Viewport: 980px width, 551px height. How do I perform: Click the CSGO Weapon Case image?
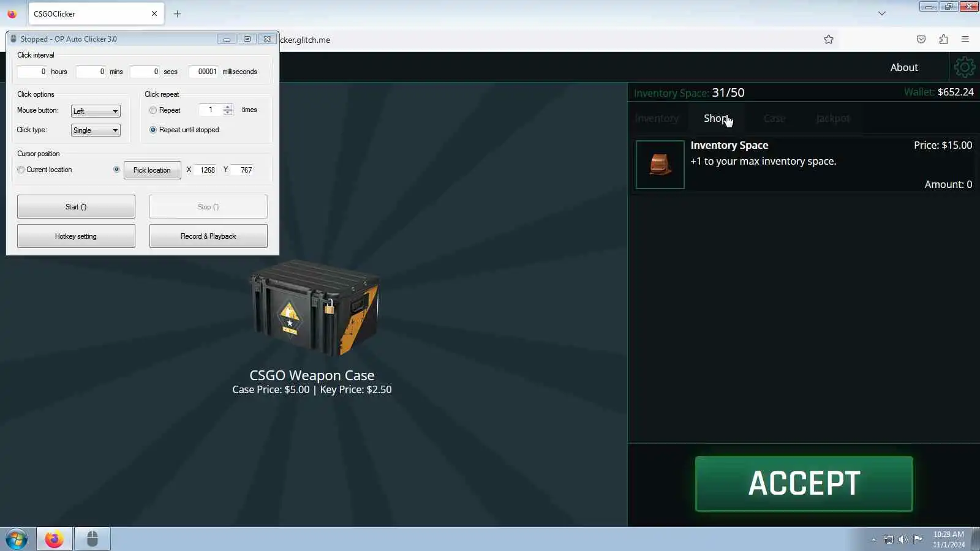coord(314,308)
